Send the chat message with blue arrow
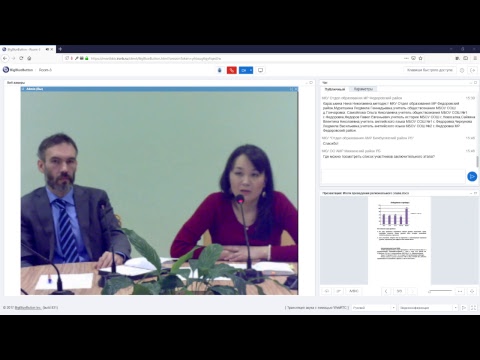Image resolution: width=480 pixels, height=360 pixels. pos(472,176)
